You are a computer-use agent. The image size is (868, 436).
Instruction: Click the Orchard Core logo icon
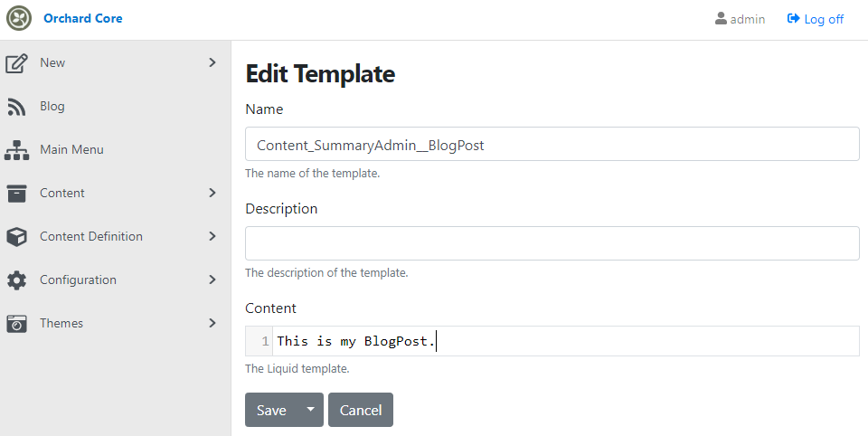[x=19, y=18]
